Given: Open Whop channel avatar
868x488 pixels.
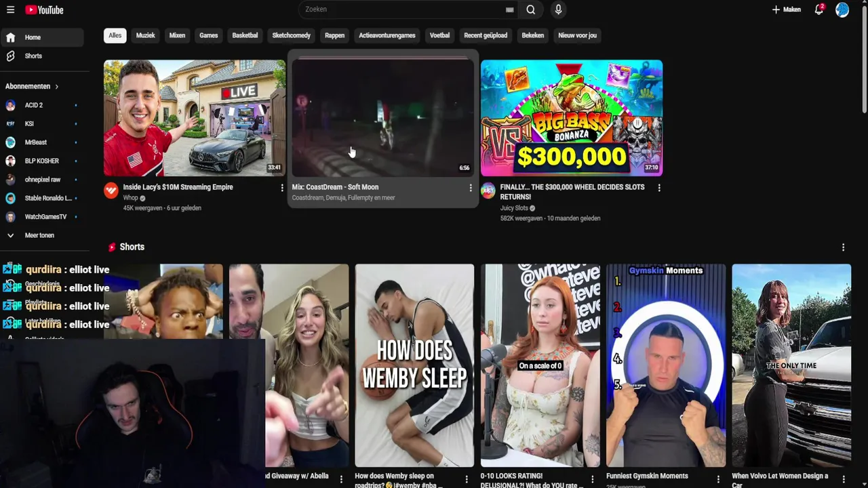Looking at the screenshot, I should [x=111, y=190].
